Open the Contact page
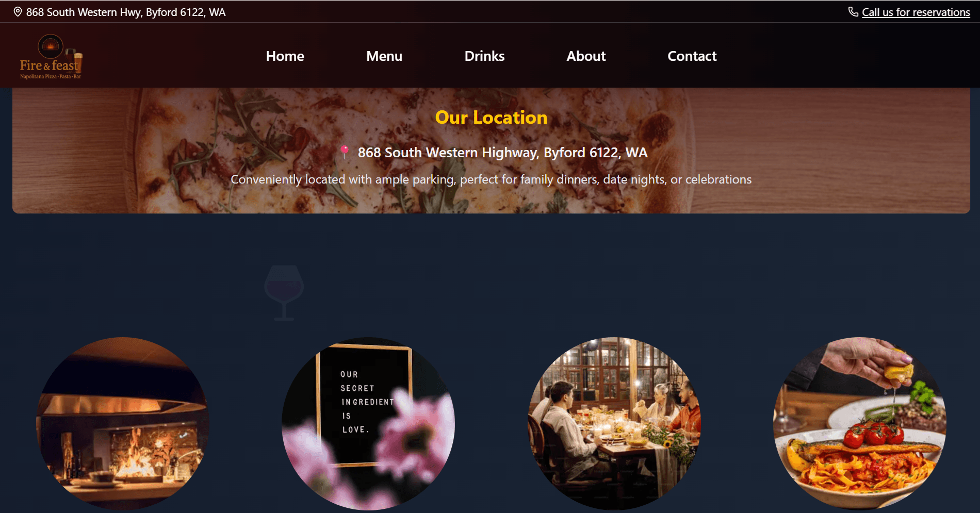Image resolution: width=980 pixels, height=513 pixels. click(x=692, y=56)
